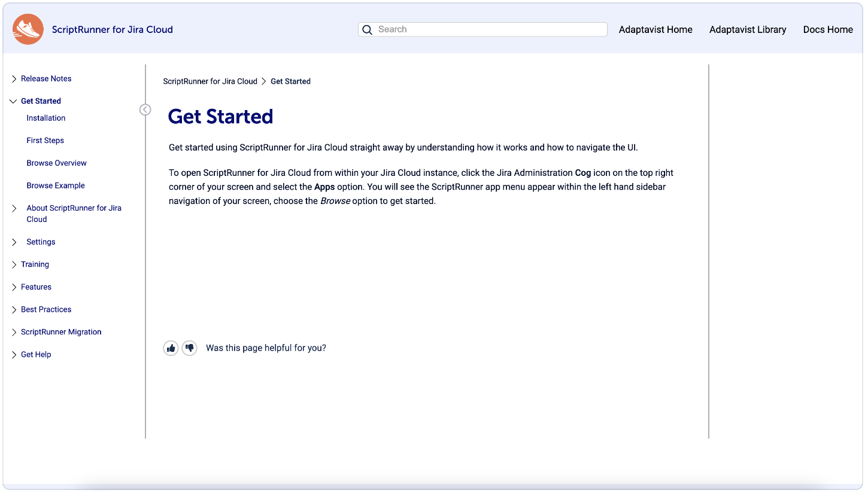This screenshot has width=868, height=493.
Task: Click the Get Started page heading
Action: [220, 116]
